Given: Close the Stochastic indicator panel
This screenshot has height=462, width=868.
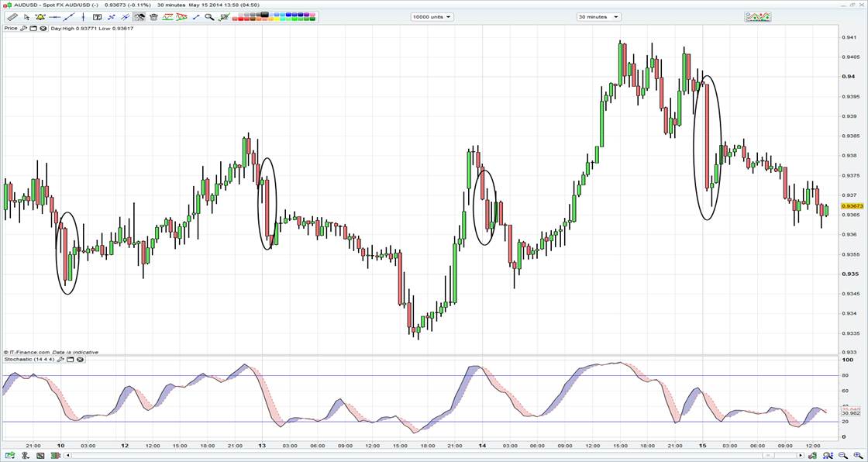Looking at the screenshot, I should tap(80, 360).
